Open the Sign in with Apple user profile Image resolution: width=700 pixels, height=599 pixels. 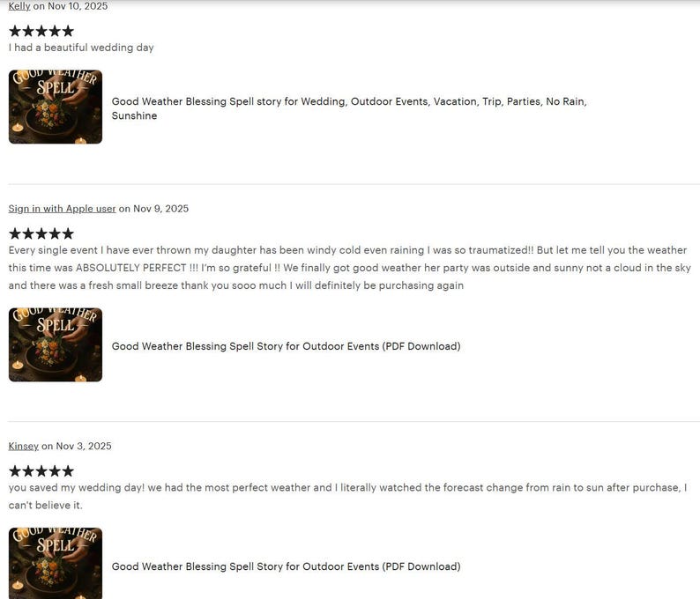tap(62, 209)
